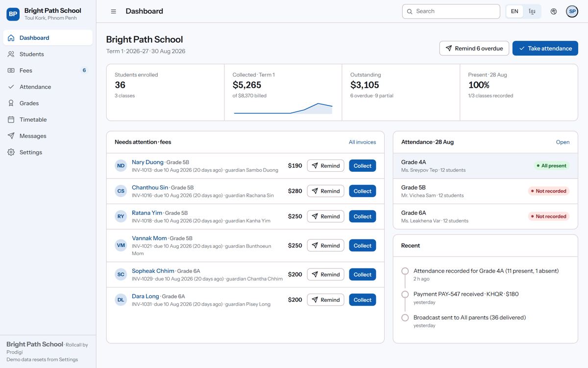
Task: Click the Fees badge showing 6
Action: click(84, 71)
